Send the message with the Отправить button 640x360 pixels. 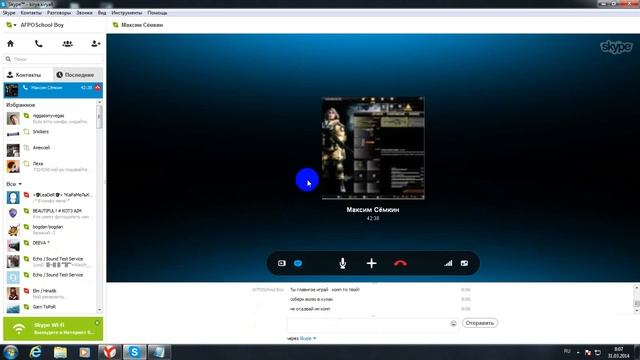tap(480, 323)
